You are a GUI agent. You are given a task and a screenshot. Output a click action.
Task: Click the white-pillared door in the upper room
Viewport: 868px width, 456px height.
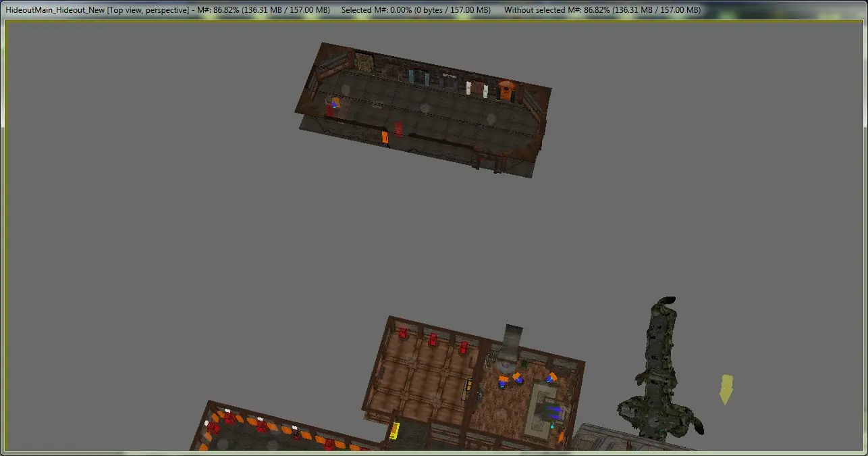(x=479, y=87)
